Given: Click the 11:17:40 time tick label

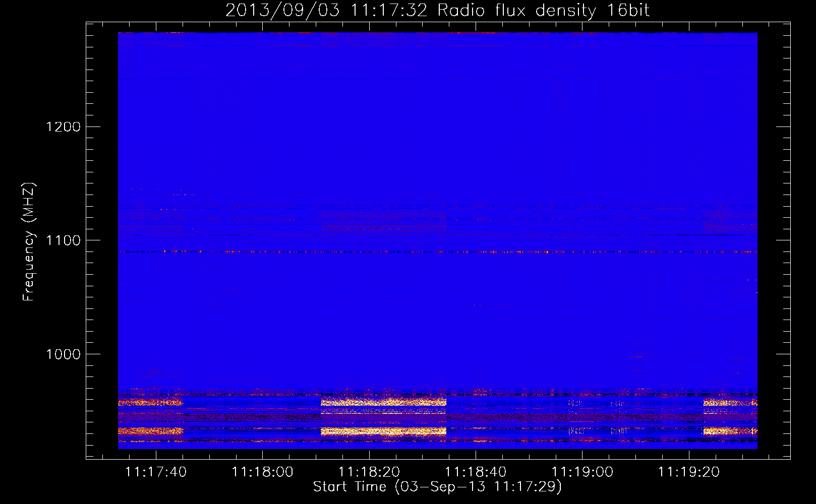Looking at the screenshot, I should 156,472.
